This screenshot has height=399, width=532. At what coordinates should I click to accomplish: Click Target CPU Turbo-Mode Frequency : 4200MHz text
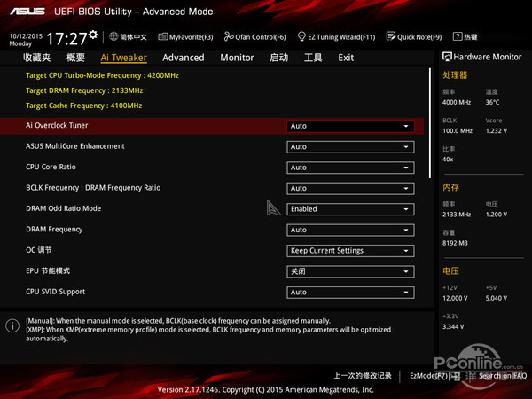point(102,75)
